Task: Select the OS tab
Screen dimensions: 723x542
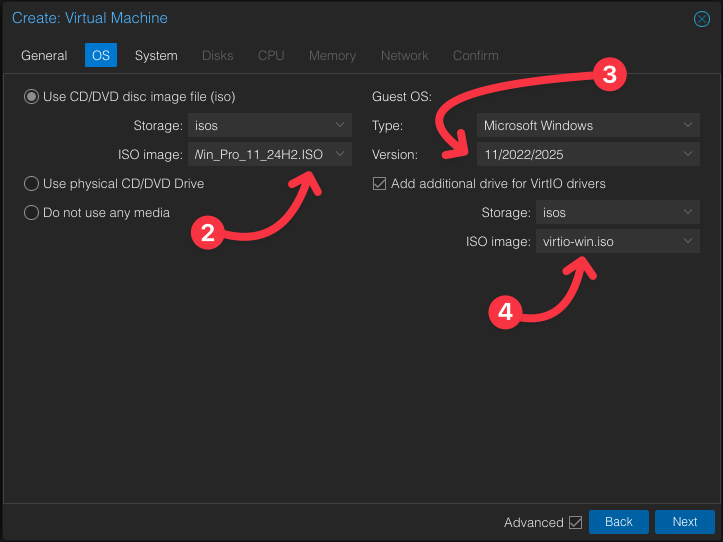Action: click(x=101, y=55)
